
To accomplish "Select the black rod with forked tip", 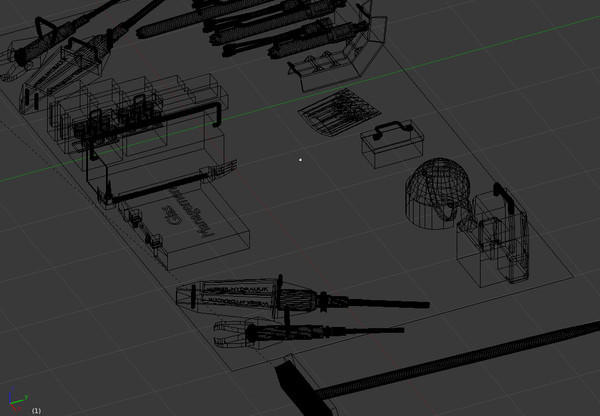I will pos(168,185).
